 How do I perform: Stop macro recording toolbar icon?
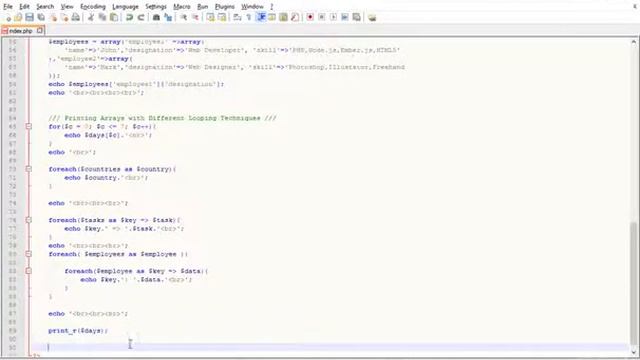(322, 17)
